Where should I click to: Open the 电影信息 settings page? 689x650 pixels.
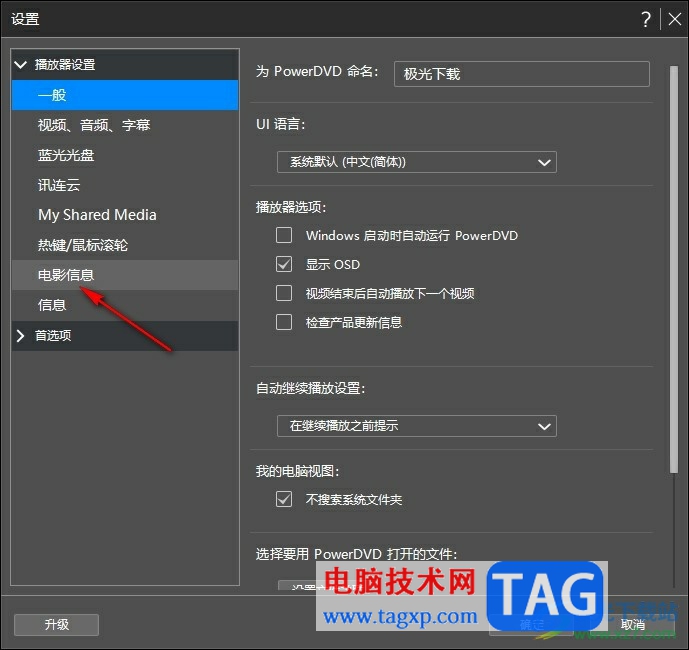(125, 275)
